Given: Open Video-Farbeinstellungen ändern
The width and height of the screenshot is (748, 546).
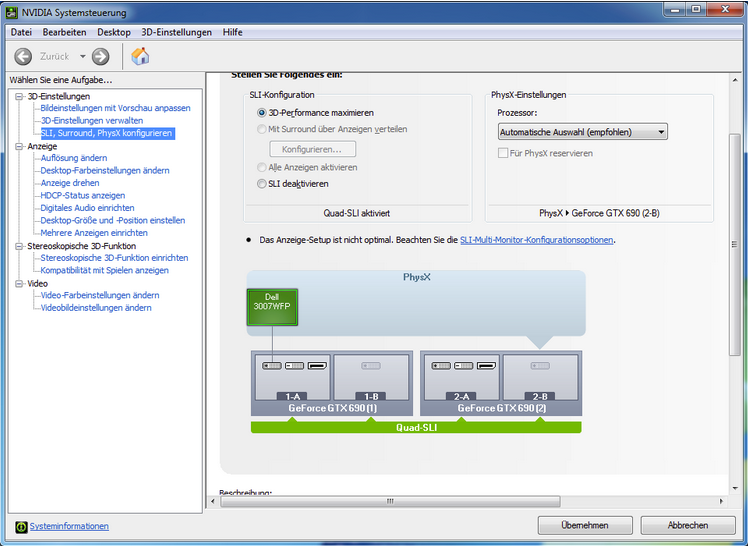Looking at the screenshot, I should [x=100, y=295].
